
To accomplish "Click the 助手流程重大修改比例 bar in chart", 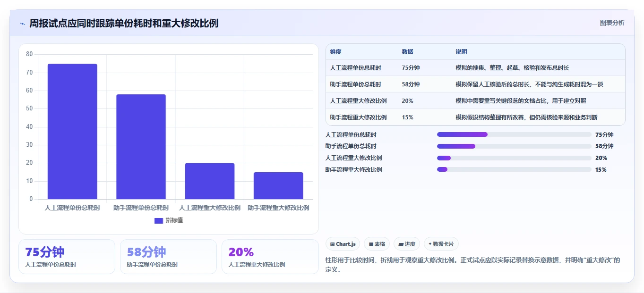I will 278,186.
